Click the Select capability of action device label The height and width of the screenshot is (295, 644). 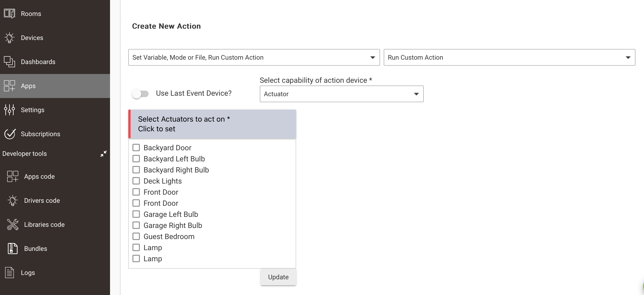316,80
